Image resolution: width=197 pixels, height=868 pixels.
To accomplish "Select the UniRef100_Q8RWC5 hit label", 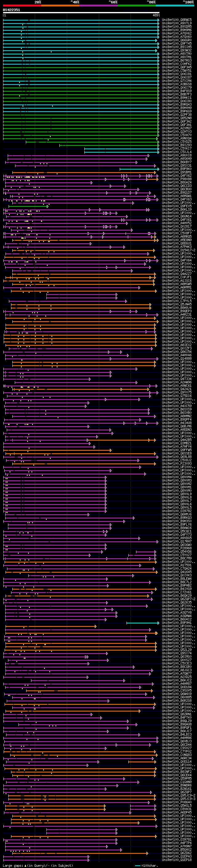I will click(177, 20).
